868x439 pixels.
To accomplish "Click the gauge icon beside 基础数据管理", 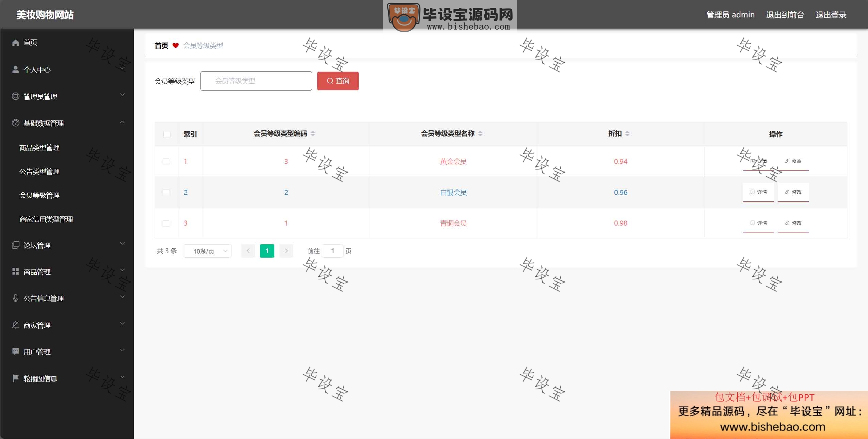I will pyautogui.click(x=15, y=123).
